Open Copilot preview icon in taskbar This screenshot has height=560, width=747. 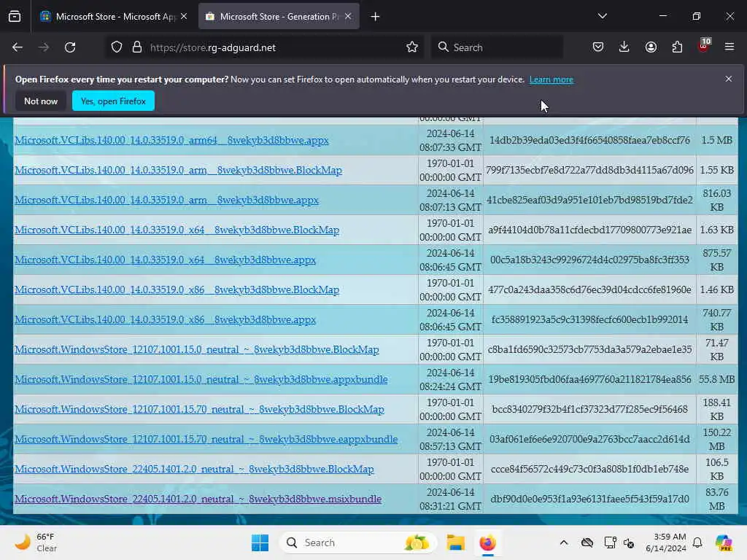point(724,542)
